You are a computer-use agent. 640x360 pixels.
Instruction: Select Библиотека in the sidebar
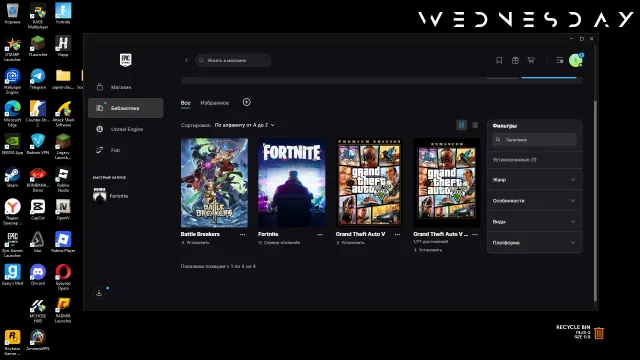[126, 108]
